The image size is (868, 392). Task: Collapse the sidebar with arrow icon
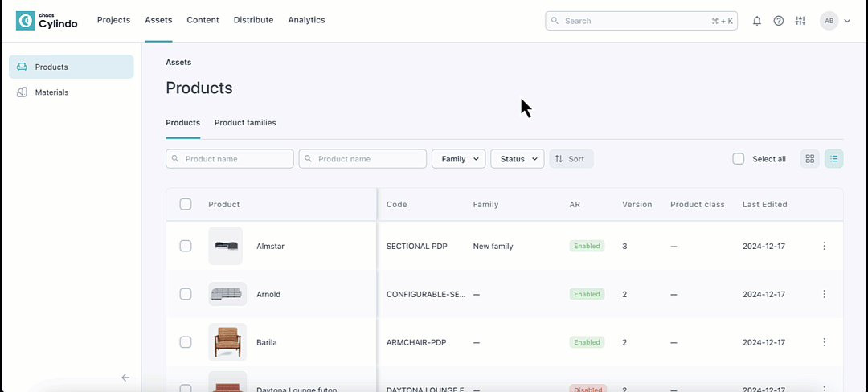[125, 378]
